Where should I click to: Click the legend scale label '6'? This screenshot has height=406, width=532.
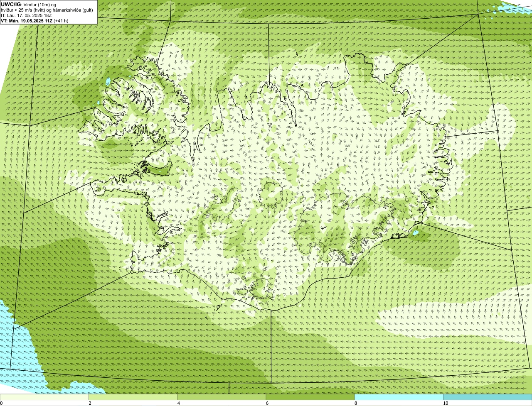pos(267,403)
